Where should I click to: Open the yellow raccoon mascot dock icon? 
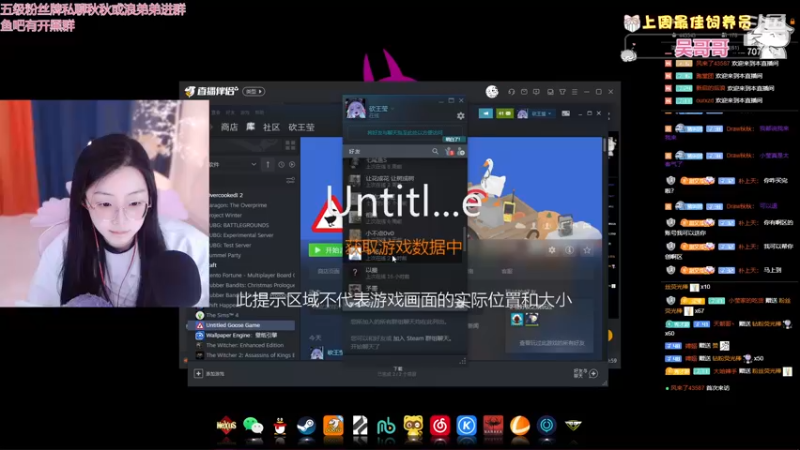point(413,426)
